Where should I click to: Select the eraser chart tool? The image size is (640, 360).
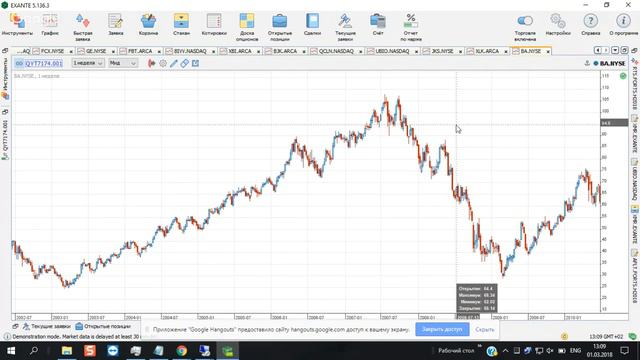pyautogui.click(x=184, y=63)
